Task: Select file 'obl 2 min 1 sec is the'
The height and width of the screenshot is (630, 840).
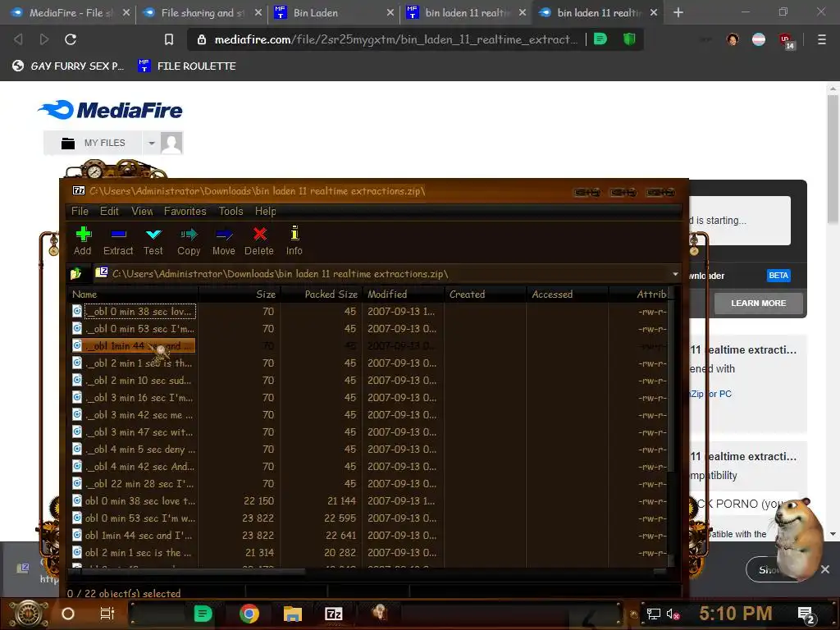Action: pyautogui.click(x=134, y=552)
